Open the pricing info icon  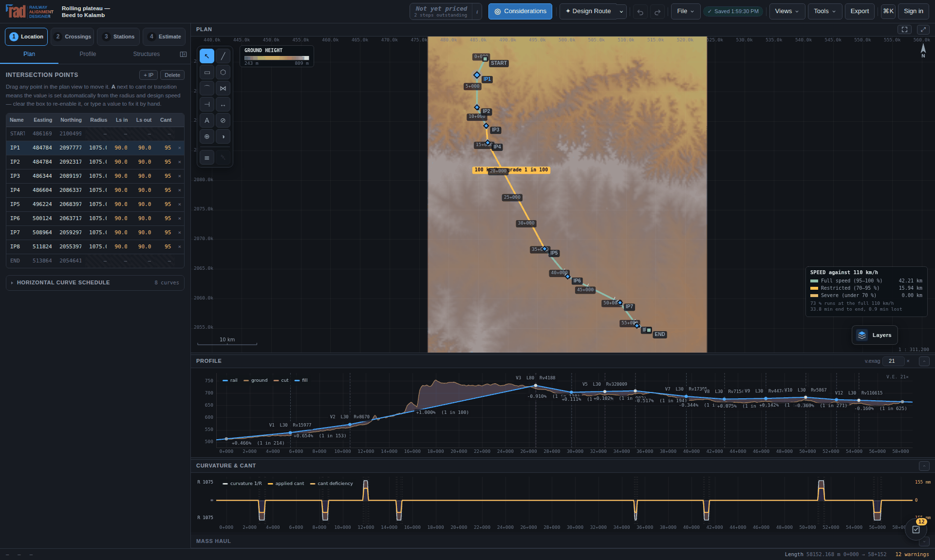[x=477, y=12]
